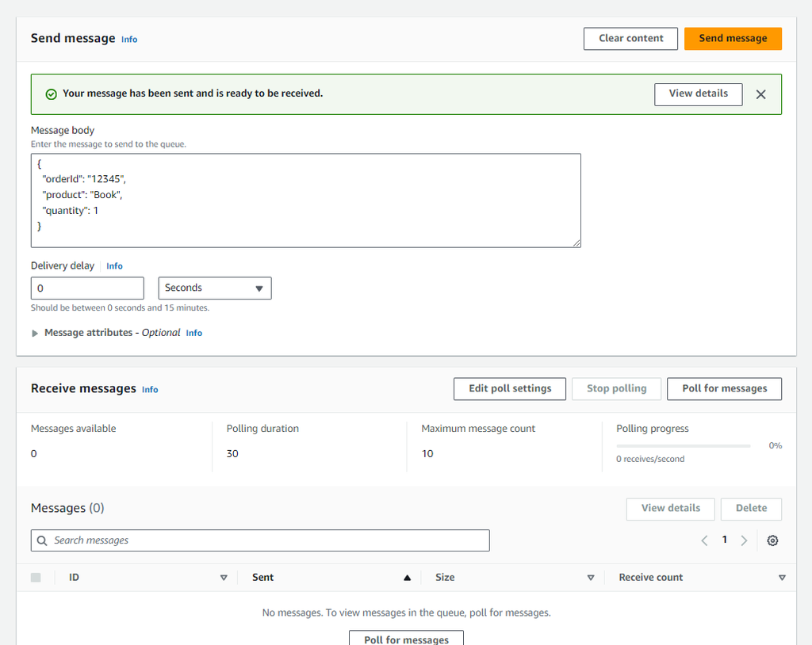
Task: Open the Receive count filter dropdown
Action: [x=783, y=577]
